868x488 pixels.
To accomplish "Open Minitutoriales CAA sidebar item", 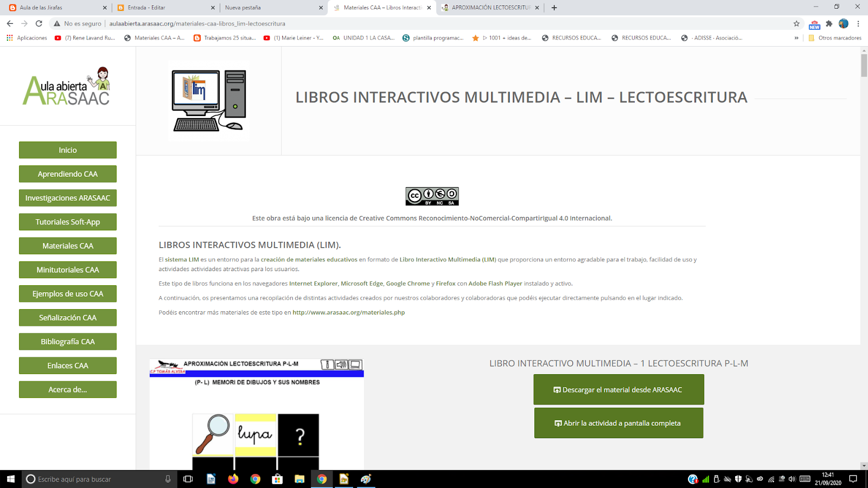I will tap(68, 270).
